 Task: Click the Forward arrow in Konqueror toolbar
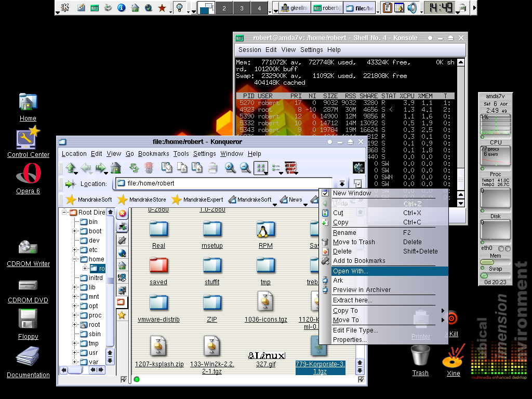100,167
